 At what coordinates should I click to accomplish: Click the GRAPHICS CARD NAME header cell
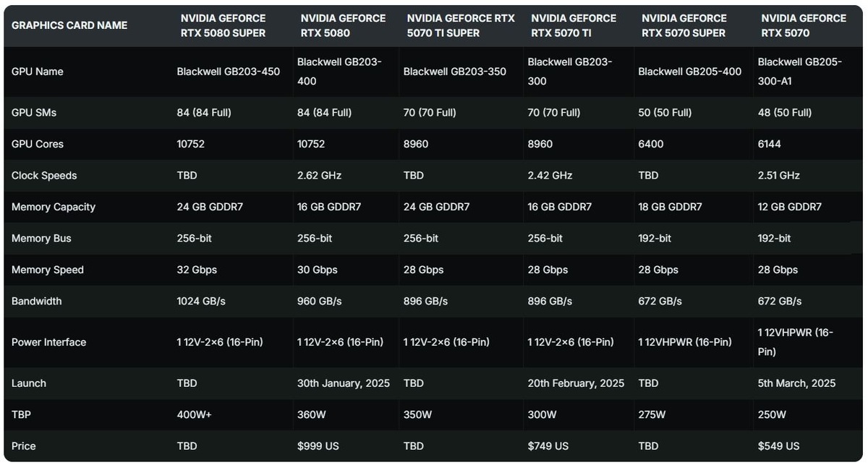click(x=69, y=25)
